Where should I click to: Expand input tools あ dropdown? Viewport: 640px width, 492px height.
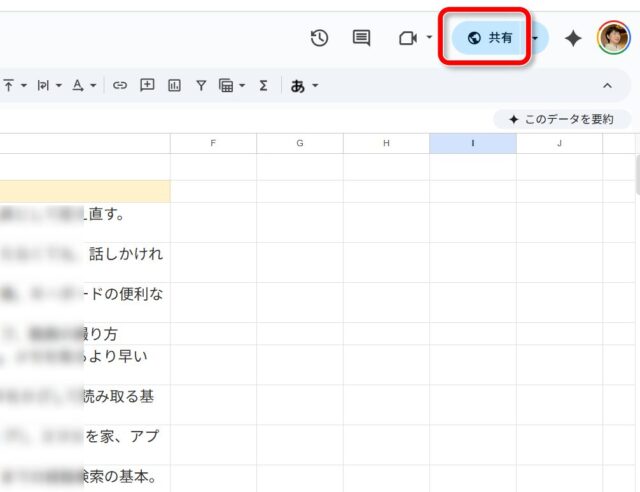tap(304, 86)
